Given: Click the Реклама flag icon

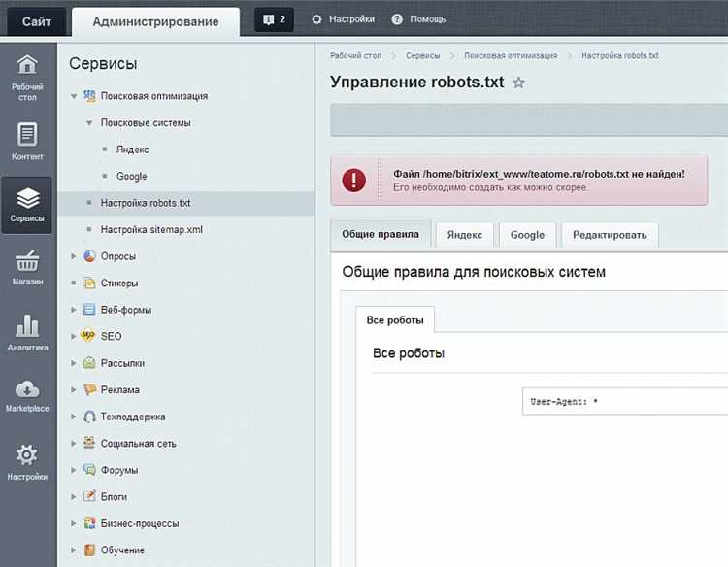Looking at the screenshot, I should click(x=89, y=389).
